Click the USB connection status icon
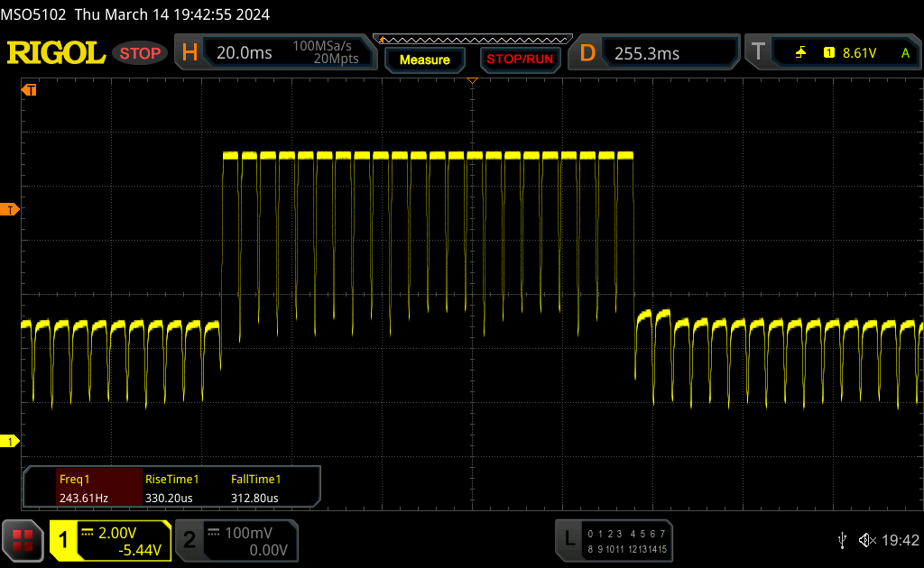Screen dimensions: 924x568 842,540
